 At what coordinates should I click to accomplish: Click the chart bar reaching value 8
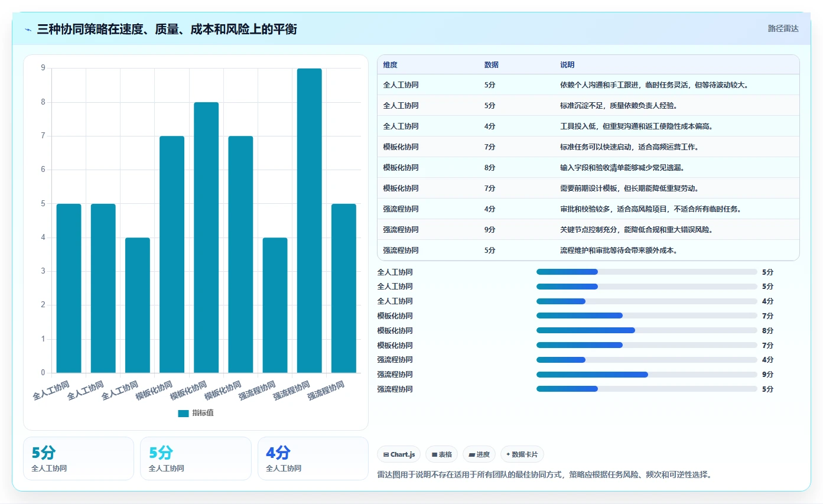[206, 238]
